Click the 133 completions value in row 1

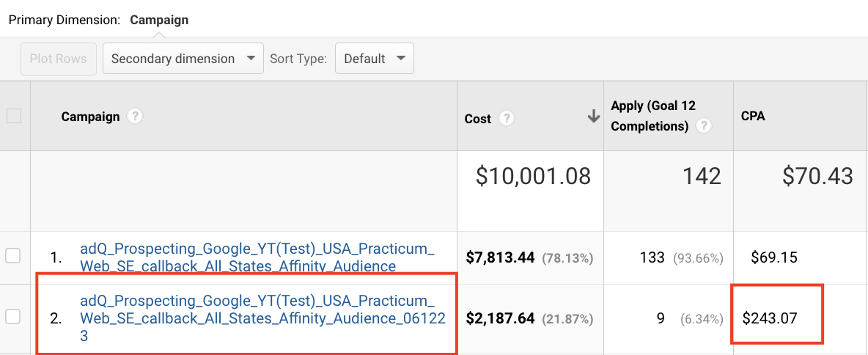pyautogui.click(x=652, y=257)
